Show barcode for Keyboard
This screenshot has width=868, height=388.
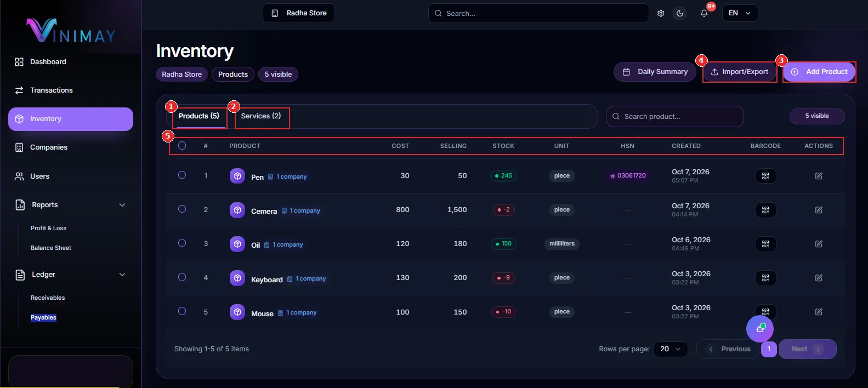coord(765,278)
